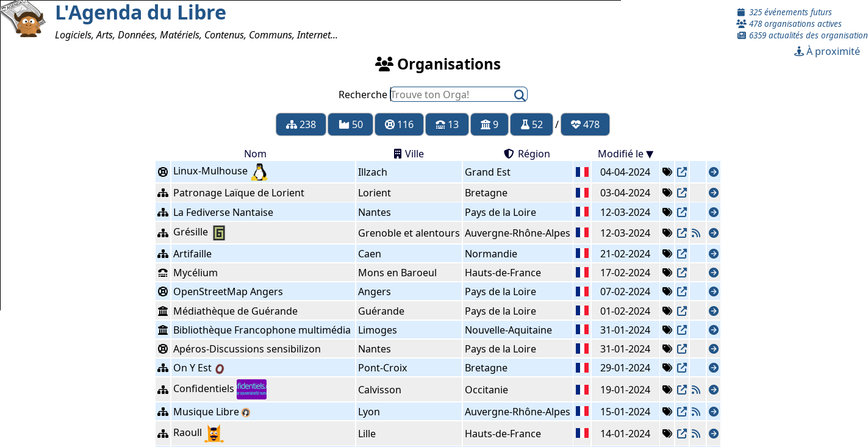Screen dimensions: 868x447
Task: Click the Confidentiels logo thumbnail
Action: [x=252, y=390]
